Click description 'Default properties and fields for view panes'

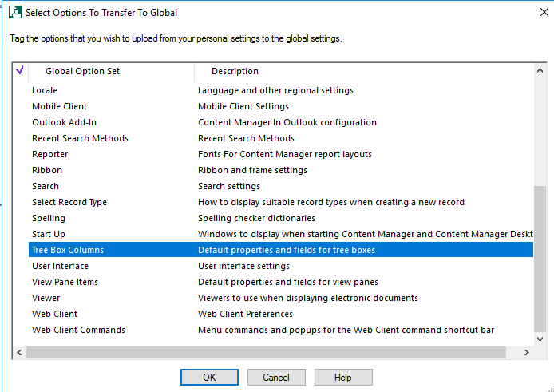point(288,282)
